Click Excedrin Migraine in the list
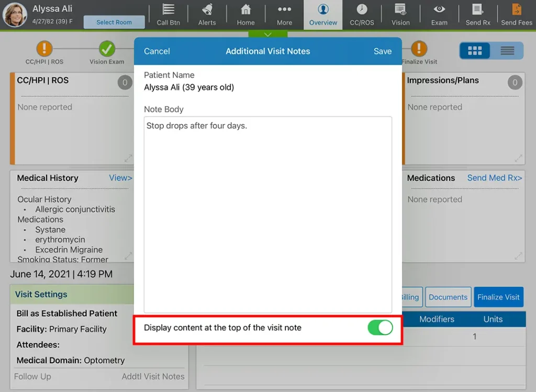Screen dimensions: 536x392 click(x=69, y=250)
